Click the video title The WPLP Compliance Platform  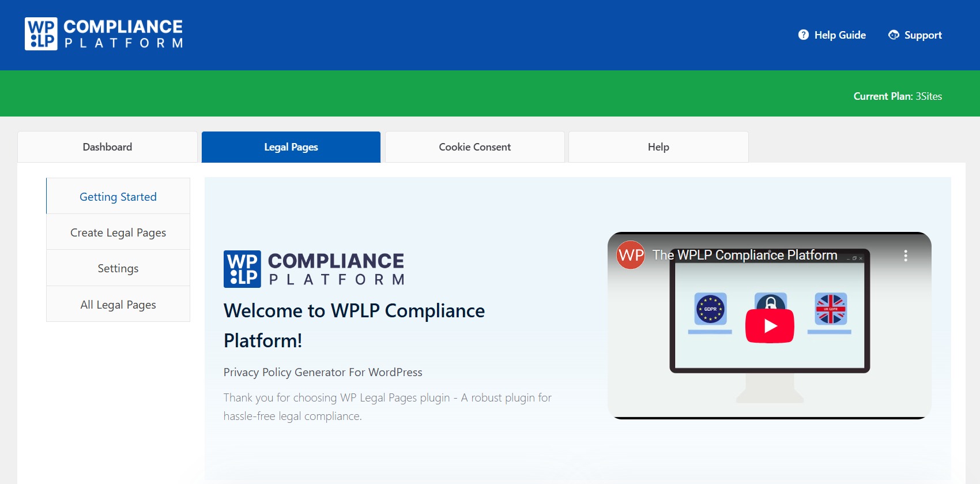745,255
